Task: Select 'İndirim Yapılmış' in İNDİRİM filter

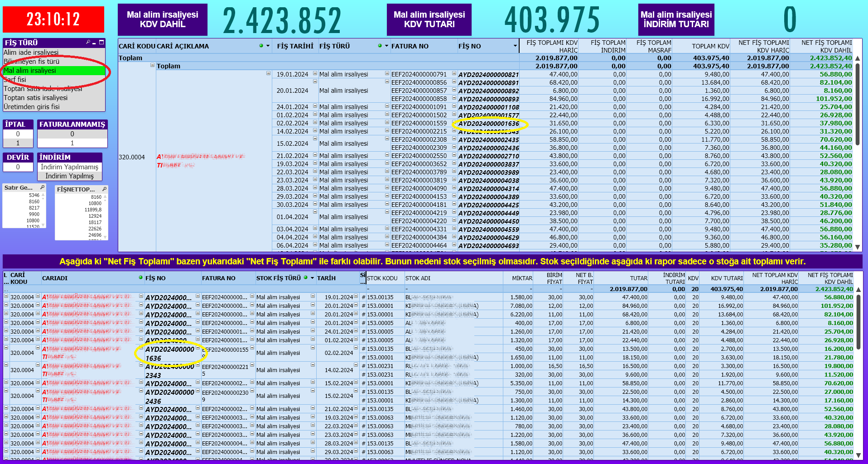Action: 69,176
